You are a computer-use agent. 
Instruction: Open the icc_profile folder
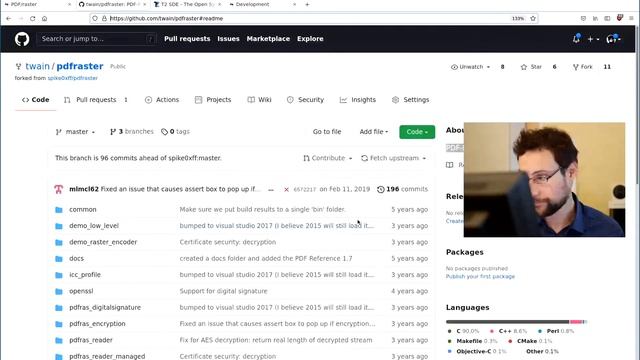[85, 275]
